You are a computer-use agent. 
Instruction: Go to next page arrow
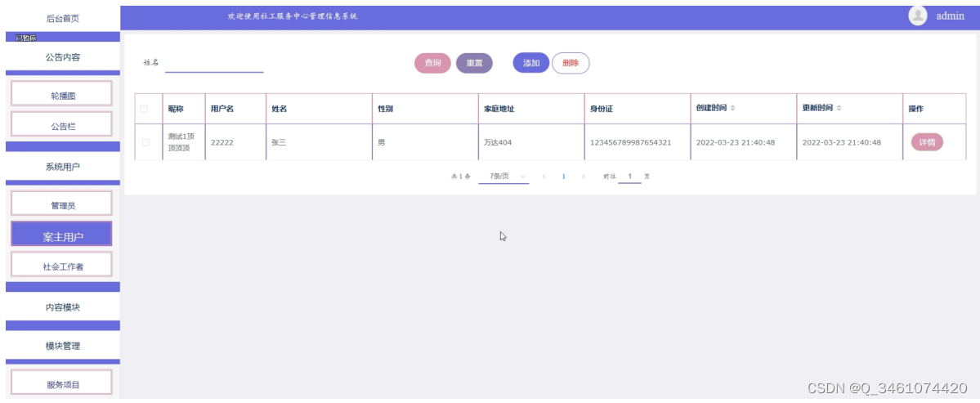coord(583,177)
